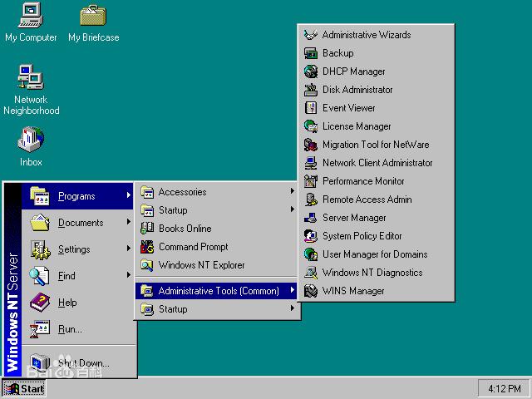This screenshot has height=399, width=532.
Task: Click the Settings gear icon
Action: pos(40,249)
